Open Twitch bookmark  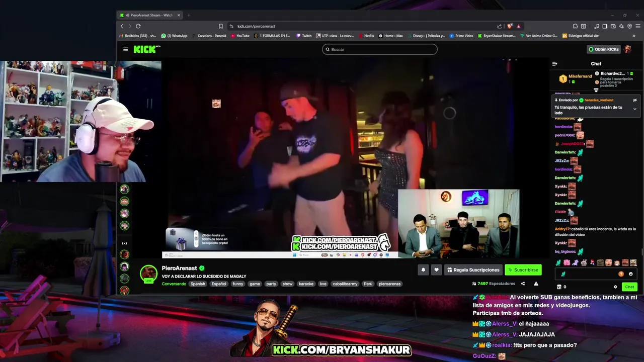click(304, 36)
